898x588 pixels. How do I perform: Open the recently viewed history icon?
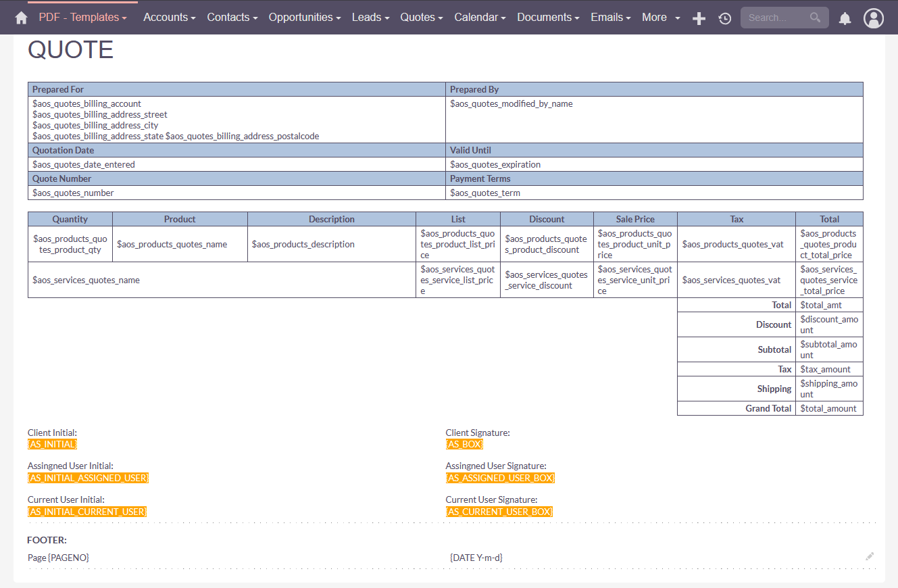pos(725,18)
